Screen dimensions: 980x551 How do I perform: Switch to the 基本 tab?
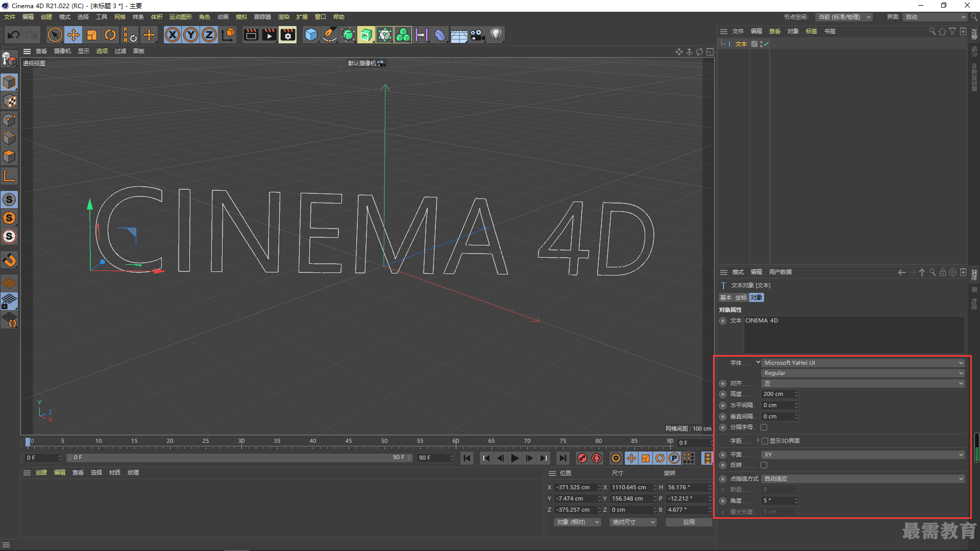726,298
